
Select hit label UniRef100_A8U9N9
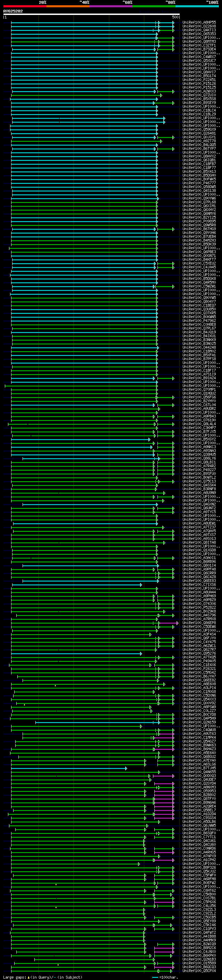point(199,493)
